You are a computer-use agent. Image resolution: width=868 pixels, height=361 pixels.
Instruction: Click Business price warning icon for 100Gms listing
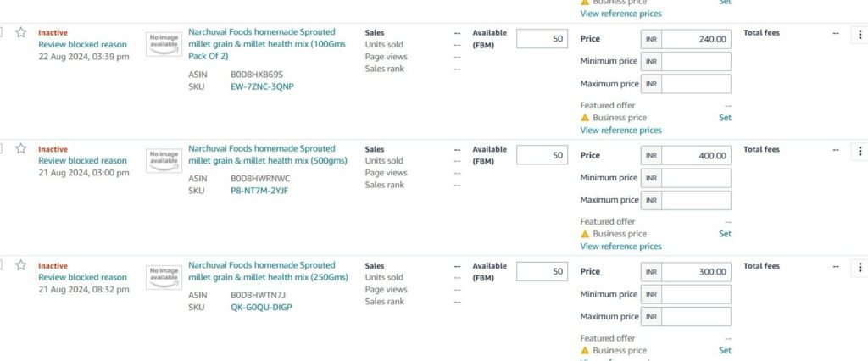coord(585,118)
